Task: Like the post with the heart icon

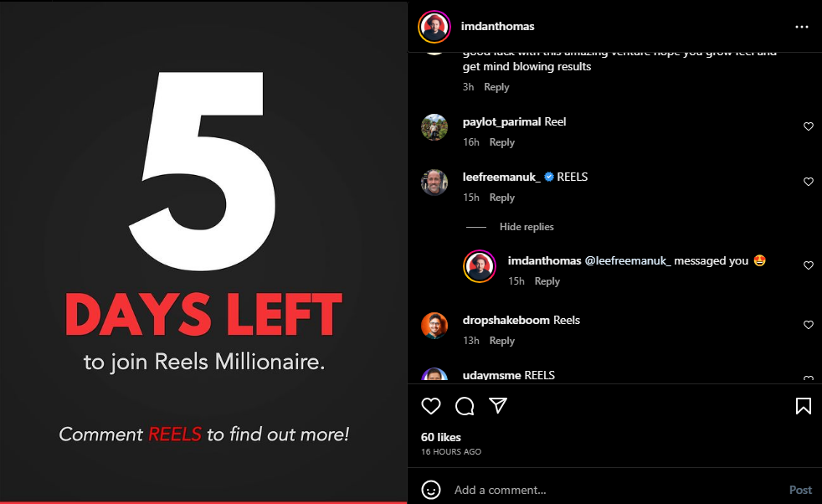Action: click(x=431, y=406)
